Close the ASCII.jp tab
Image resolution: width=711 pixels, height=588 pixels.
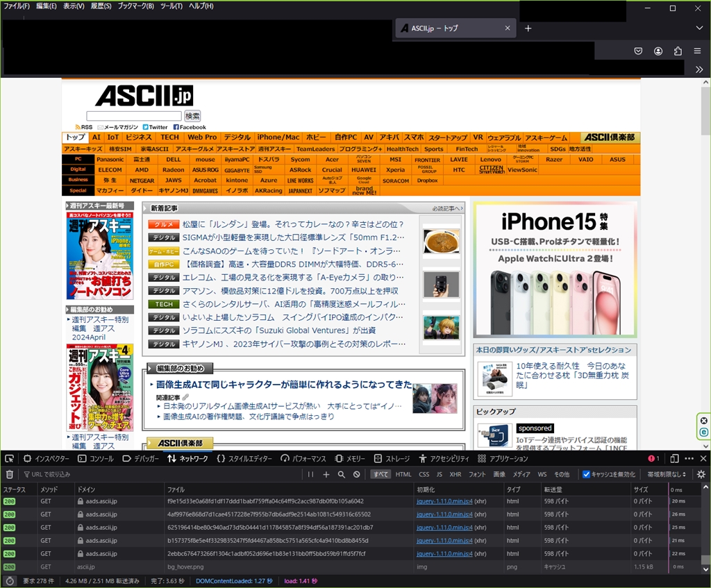508,28
